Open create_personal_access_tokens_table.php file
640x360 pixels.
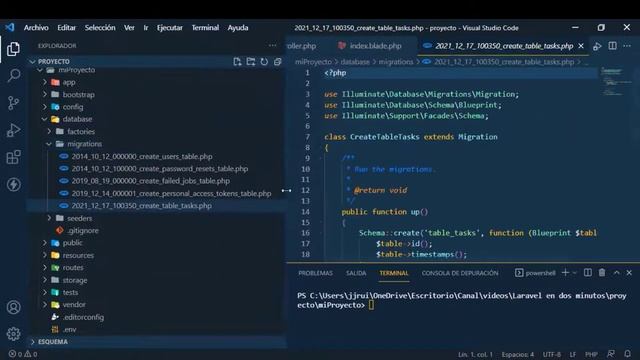pyautogui.click(x=171, y=193)
